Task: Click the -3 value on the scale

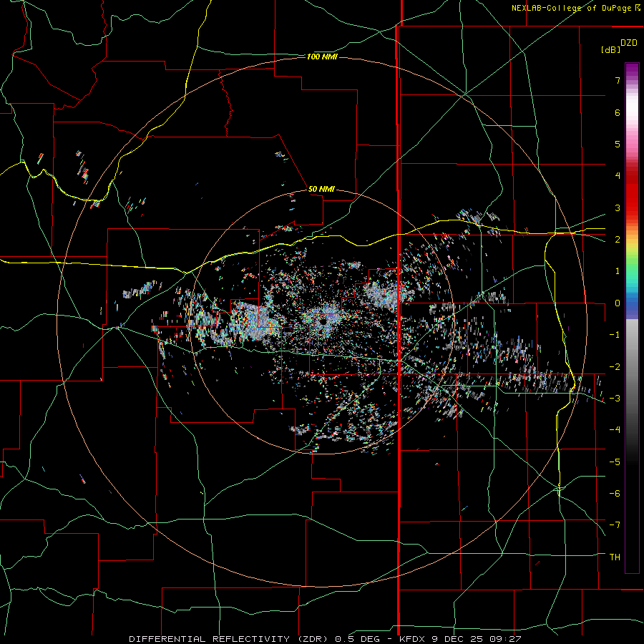Action: (615, 399)
